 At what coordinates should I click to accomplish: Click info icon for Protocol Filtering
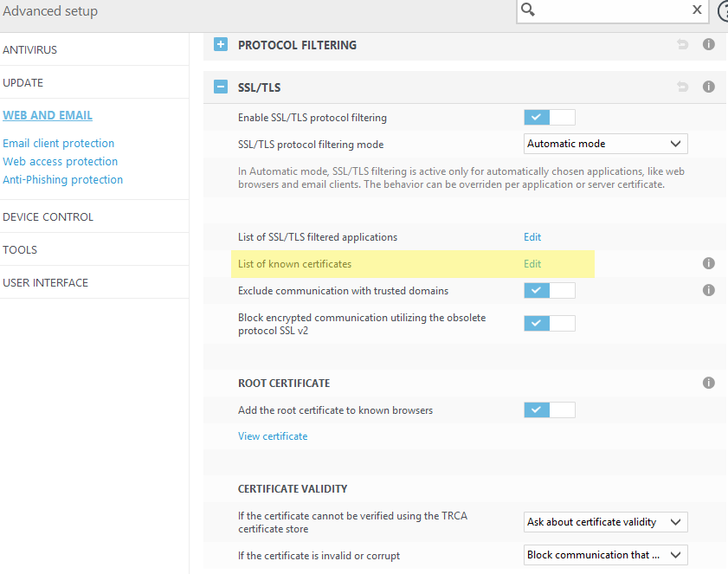click(x=708, y=44)
